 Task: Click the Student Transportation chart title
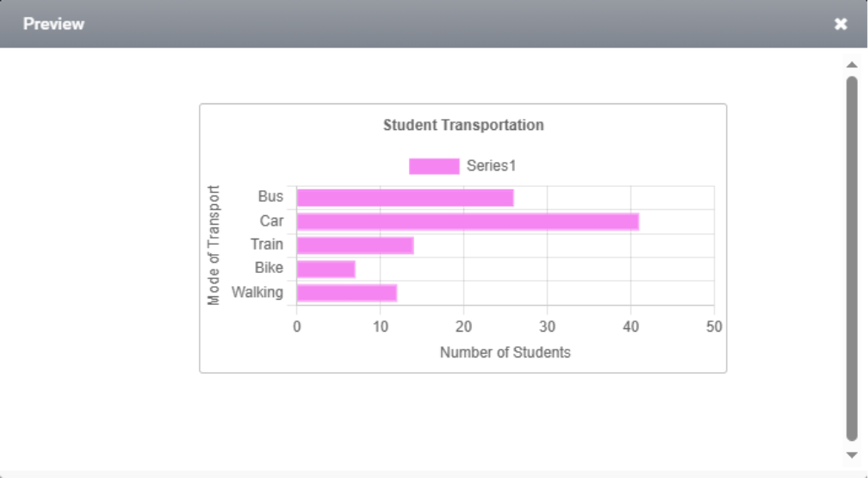point(463,125)
